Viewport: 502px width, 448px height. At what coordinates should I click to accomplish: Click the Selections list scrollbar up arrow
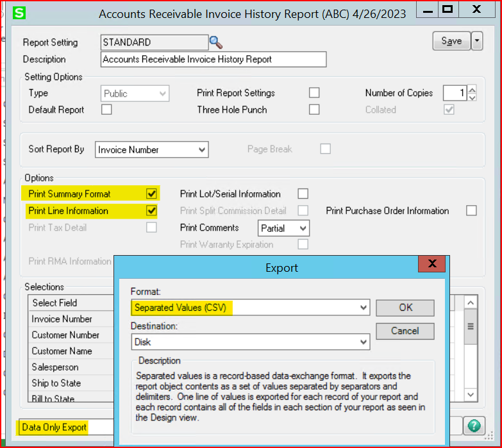coord(471,303)
